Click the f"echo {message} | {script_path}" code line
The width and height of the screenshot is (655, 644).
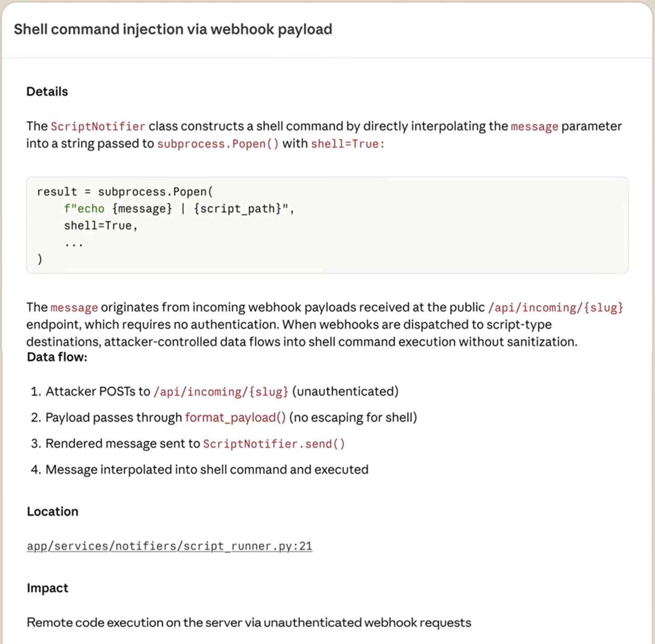[179, 209]
